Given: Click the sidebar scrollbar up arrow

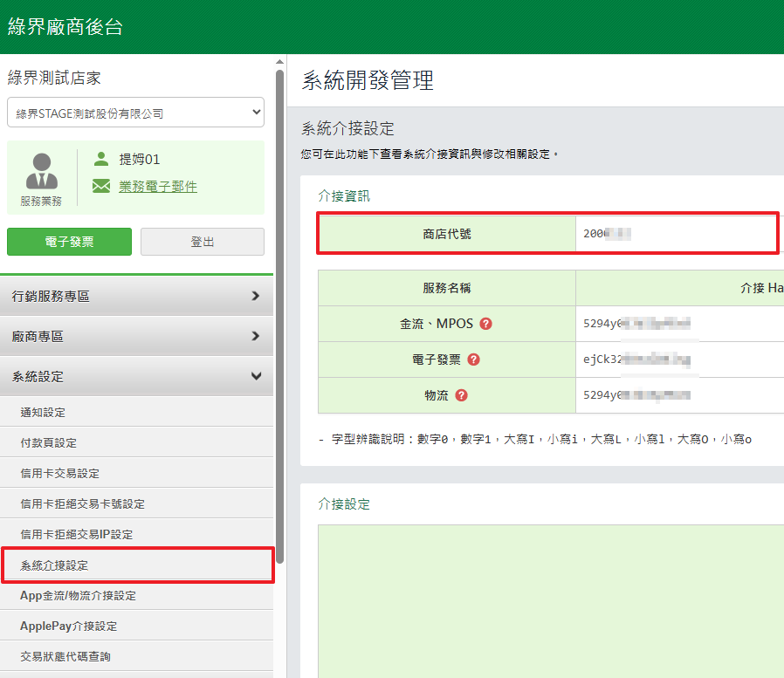Looking at the screenshot, I should point(280,62).
